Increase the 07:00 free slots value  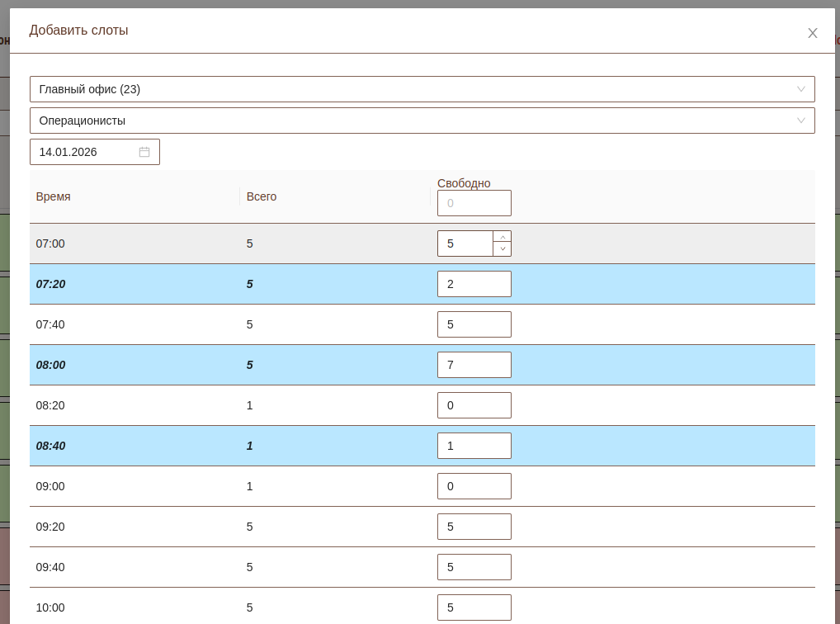click(503, 238)
